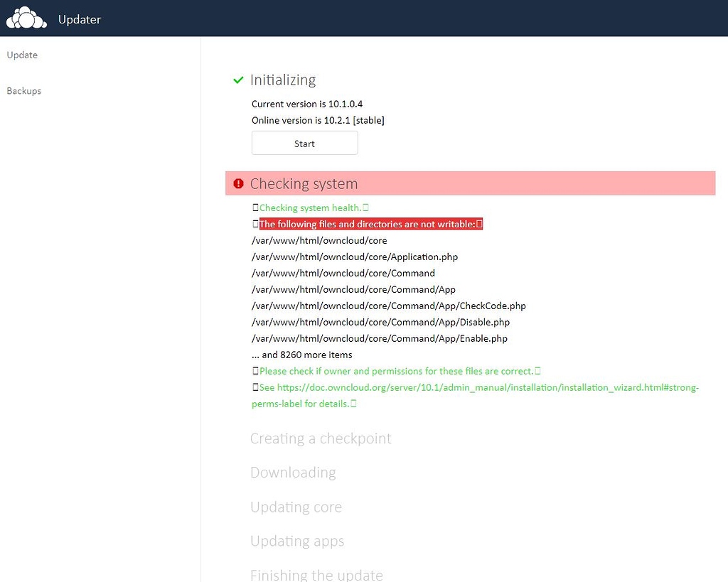728x582 pixels.
Task: Click the 'Updating core' step
Action: 296,507
